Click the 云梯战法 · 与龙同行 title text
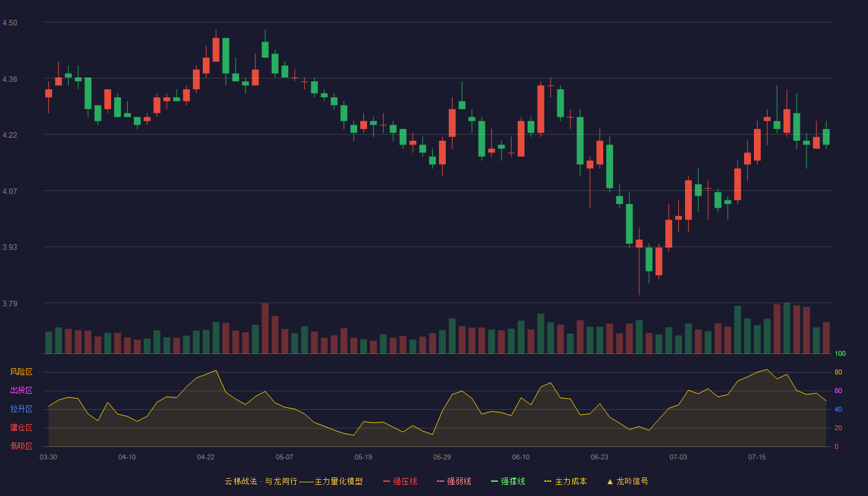The height and width of the screenshot is (496, 868). tap(260, 481)
